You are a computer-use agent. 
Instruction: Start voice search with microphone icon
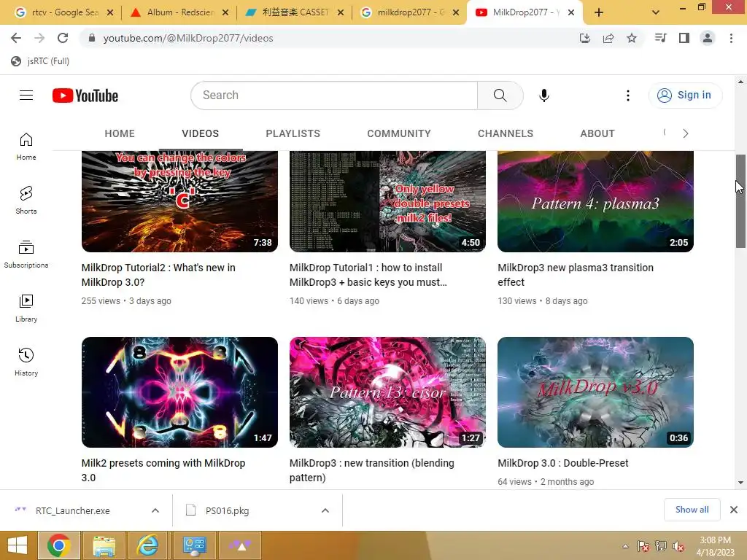(x=543, y=96)
